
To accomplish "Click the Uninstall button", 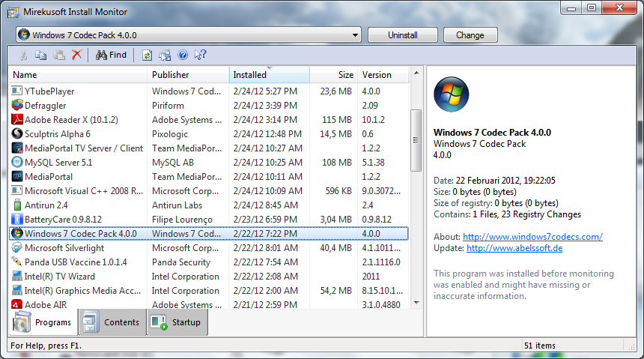I will [x=403, y=35].
